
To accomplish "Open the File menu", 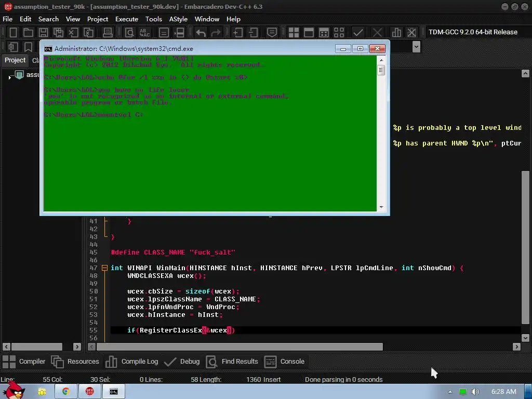I will coord(7,19).
